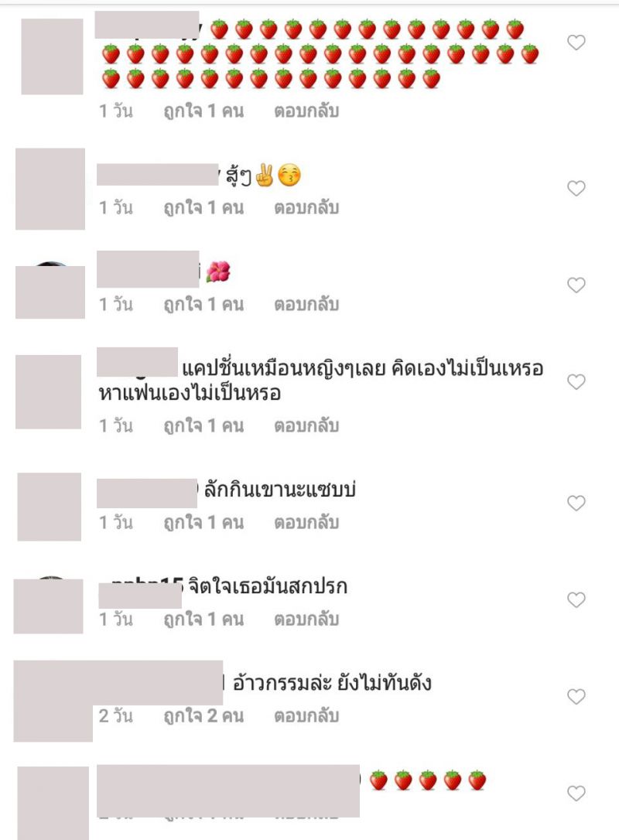Heart the last five-strawberry comment
Screen dimensions: 619x840
click(x=576, y=793)
